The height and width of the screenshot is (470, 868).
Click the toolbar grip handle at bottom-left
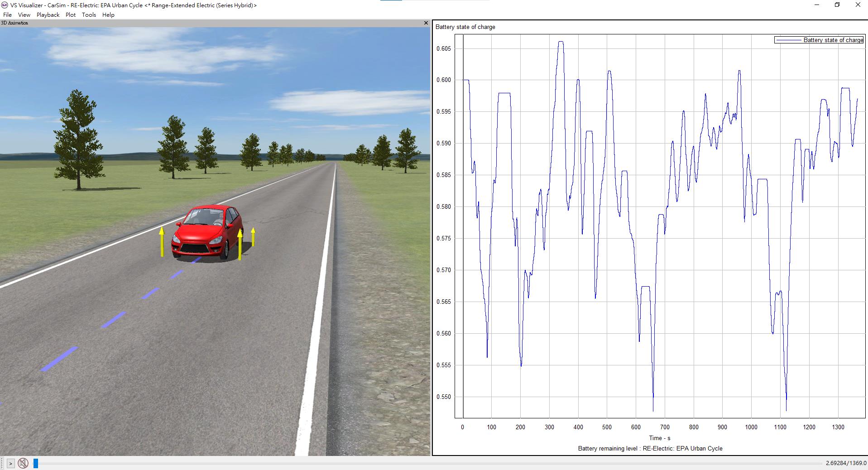(x=2, y=463)
